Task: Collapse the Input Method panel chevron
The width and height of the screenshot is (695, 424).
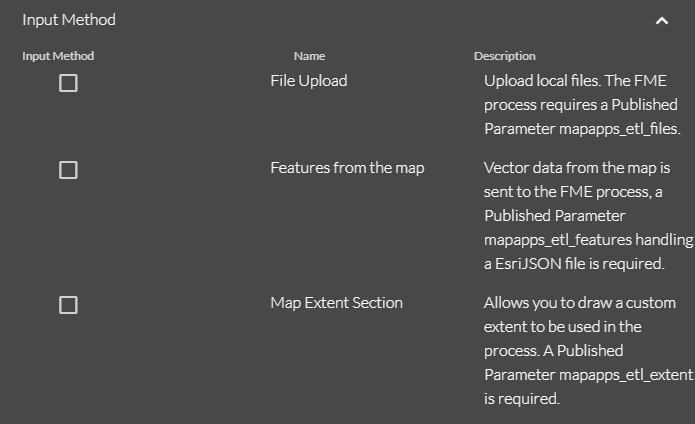Action: [x=661, y=20]
